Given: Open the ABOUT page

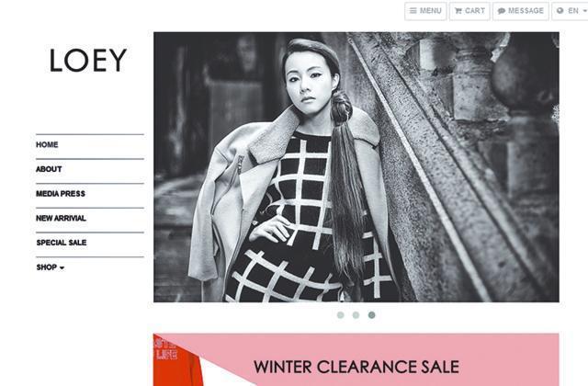Looking at the screenshot, I should pos(49,169).
